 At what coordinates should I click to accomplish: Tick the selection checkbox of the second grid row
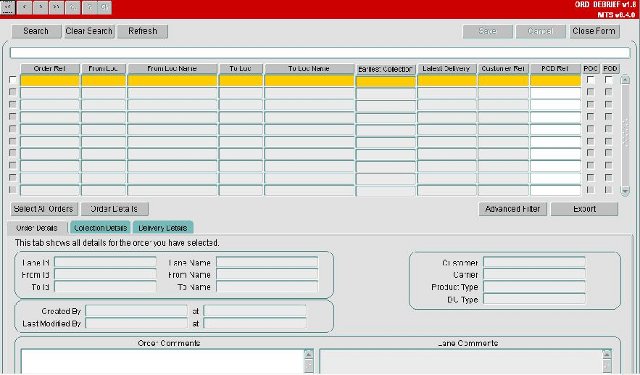13,92
